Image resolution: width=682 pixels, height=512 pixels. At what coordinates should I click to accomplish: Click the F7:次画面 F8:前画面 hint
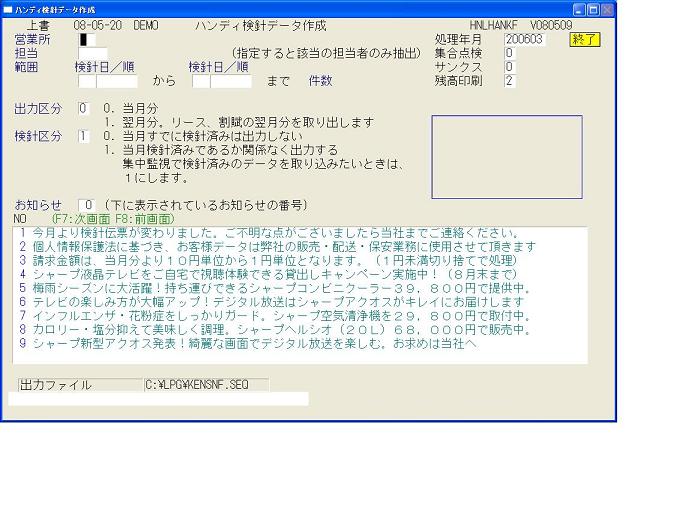pyautogui.click(x=113, y=219)
